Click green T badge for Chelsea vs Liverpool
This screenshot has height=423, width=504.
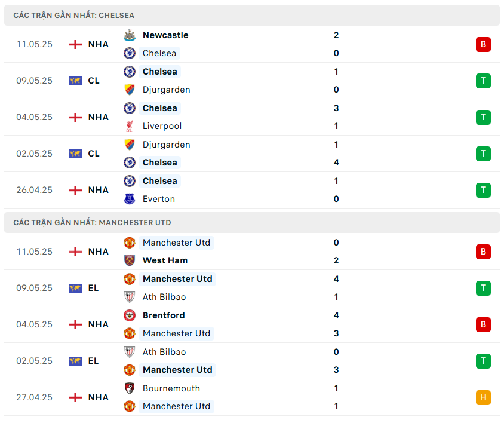[483, 117]
